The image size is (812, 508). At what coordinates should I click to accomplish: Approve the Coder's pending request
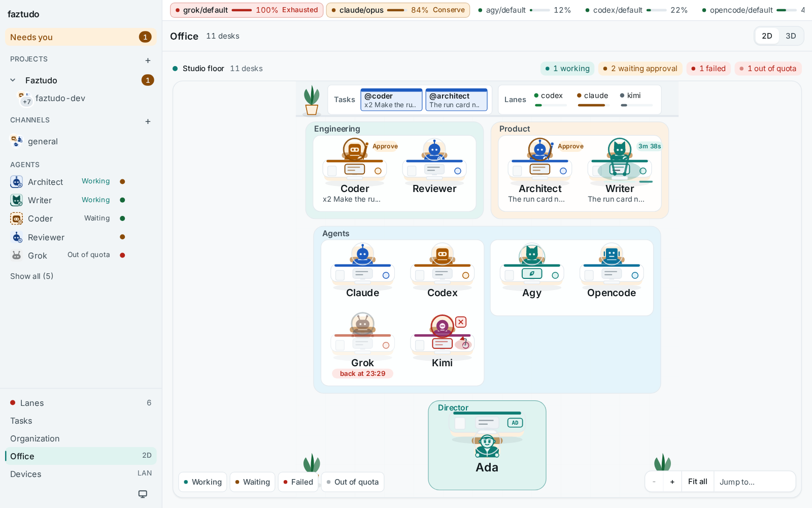pyautogui.click(x=385, y=146)
